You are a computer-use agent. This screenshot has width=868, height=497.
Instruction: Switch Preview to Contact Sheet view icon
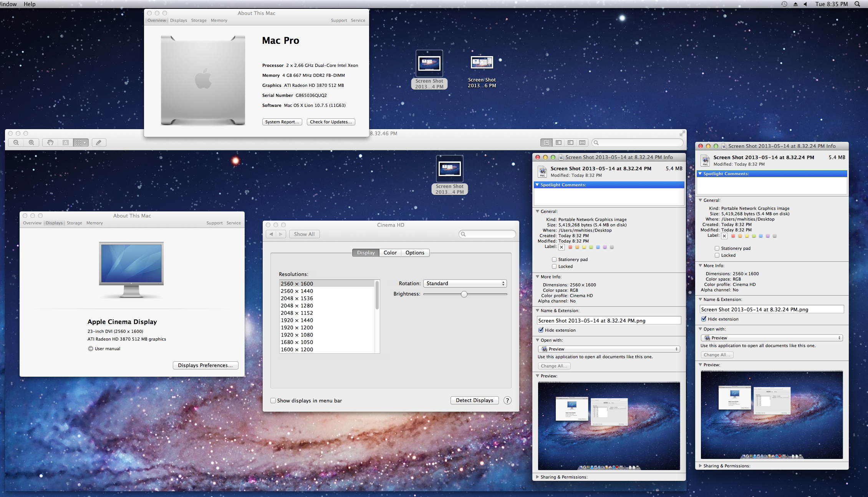click(x=582, y=143)
